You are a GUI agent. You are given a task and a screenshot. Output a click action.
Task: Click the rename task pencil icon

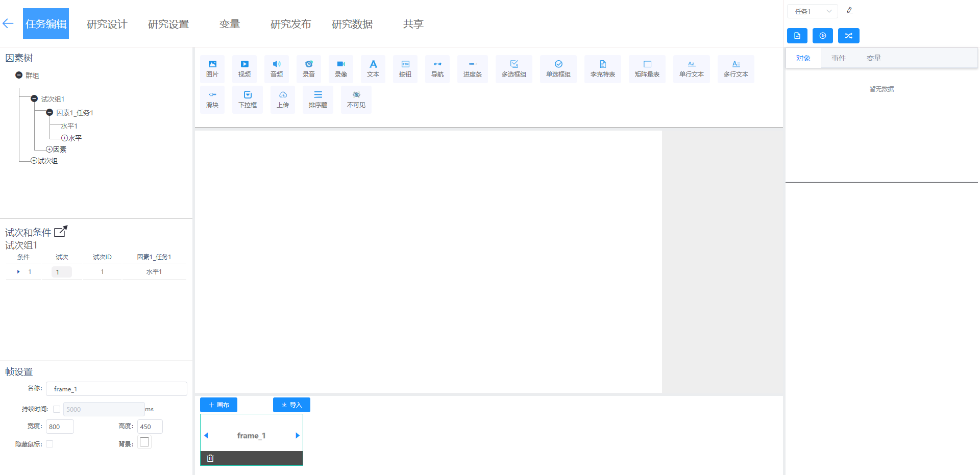pos(850,11)
